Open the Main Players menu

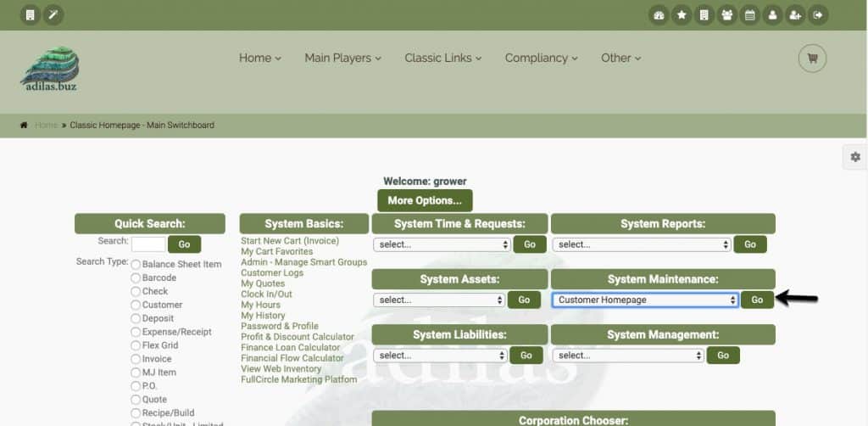coord(342,59)
